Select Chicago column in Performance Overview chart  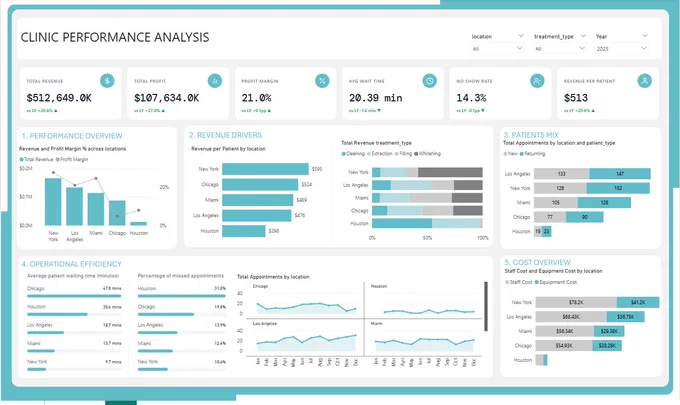[117, 213]
